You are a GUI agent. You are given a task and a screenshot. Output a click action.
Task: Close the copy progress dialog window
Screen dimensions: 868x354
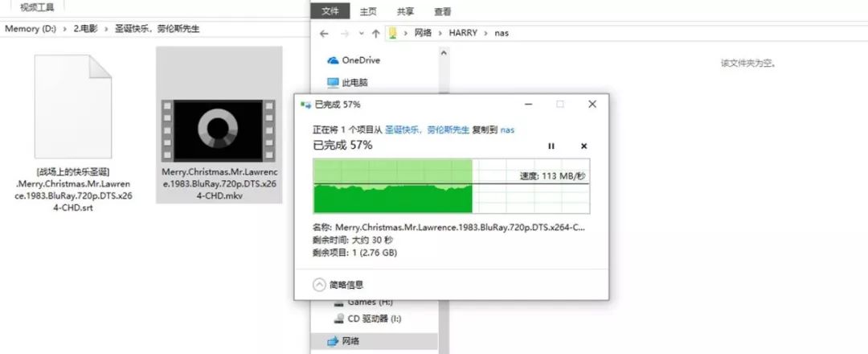pos(592,104)
